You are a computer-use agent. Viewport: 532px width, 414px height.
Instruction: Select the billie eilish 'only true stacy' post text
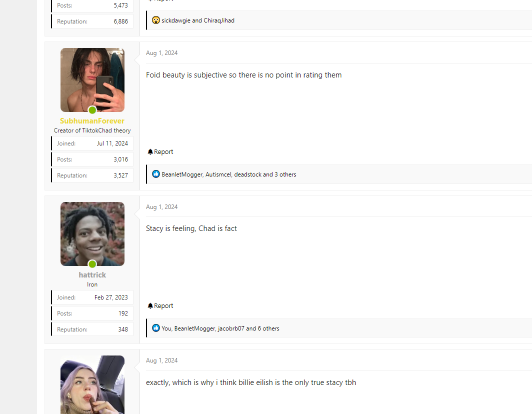(251, 382)
